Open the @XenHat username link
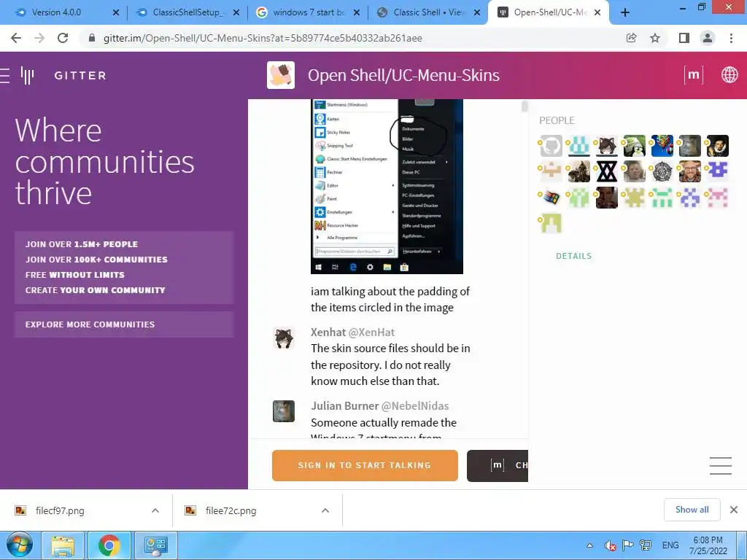The height and width of the screenshot is (560, 747). point(371,332)
